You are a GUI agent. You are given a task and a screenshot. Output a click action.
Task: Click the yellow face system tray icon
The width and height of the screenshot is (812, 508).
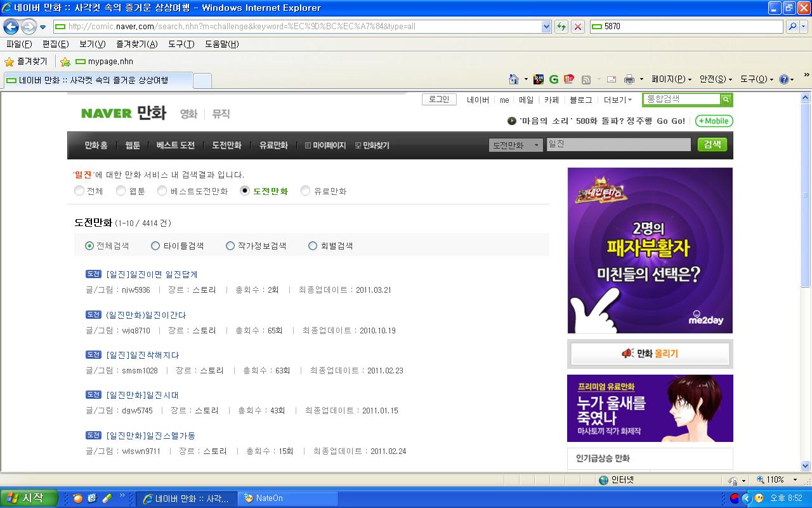[759, 498]
